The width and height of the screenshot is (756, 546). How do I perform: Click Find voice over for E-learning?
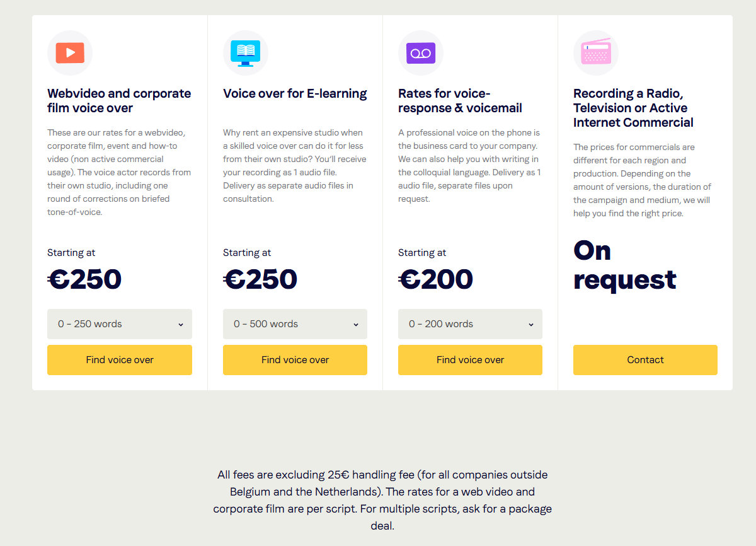point(295,360)
